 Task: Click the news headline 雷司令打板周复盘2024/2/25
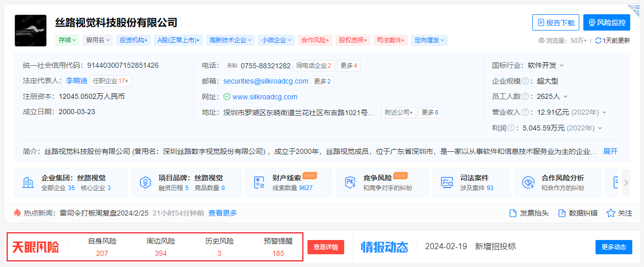pos(104,213)
